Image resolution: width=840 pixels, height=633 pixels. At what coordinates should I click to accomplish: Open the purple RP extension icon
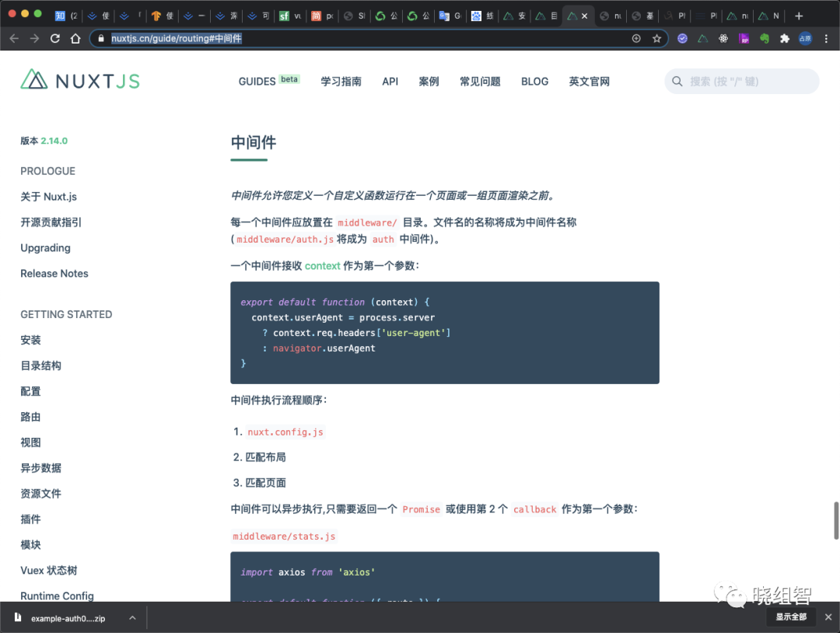[x=744, y=39]
